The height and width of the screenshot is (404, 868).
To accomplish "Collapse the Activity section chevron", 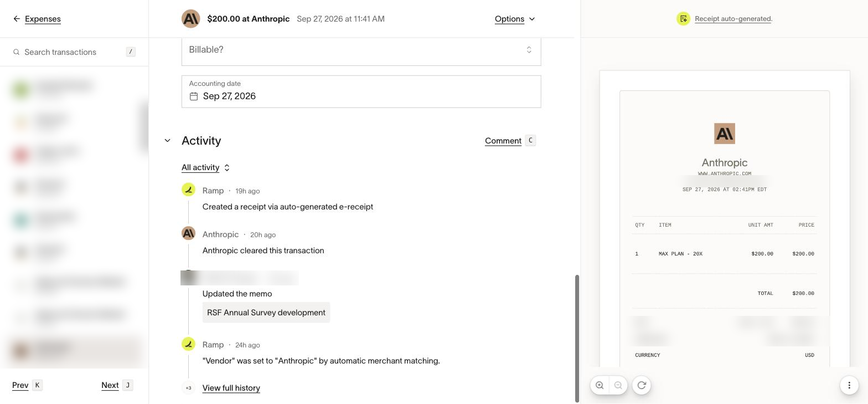I will (x=167, y=141).
